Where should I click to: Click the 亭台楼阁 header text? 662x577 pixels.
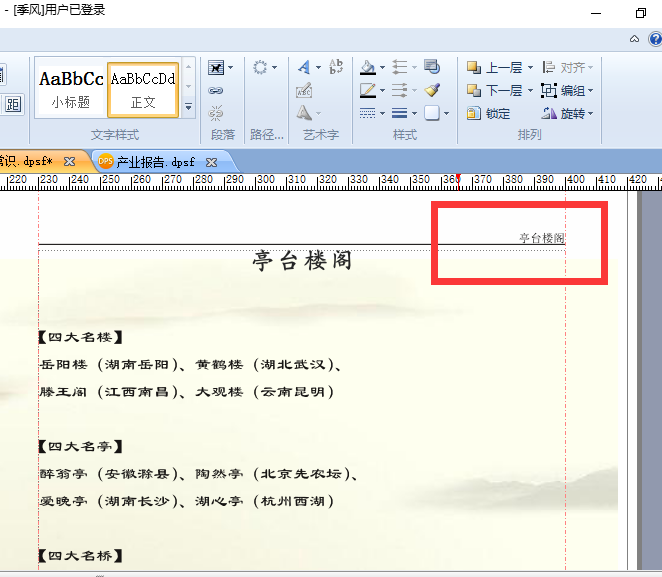click(x=542, y=238)
